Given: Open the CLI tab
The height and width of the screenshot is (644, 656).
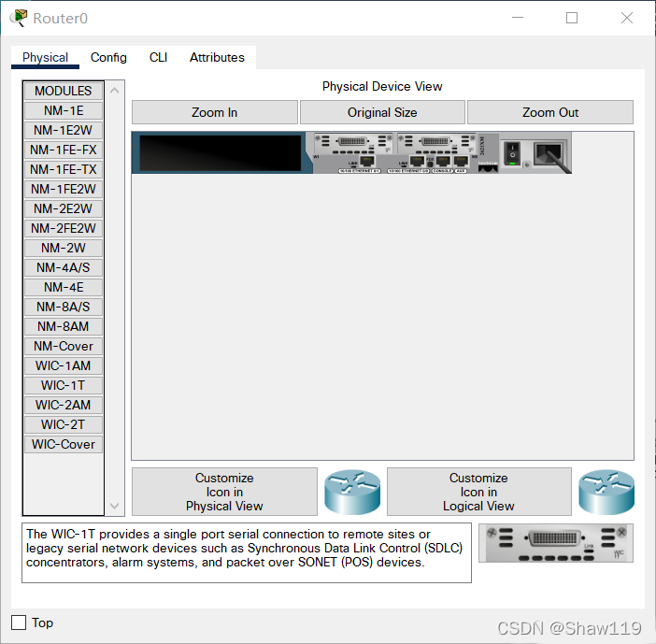Looking at the screenshot, I should 158,57.
